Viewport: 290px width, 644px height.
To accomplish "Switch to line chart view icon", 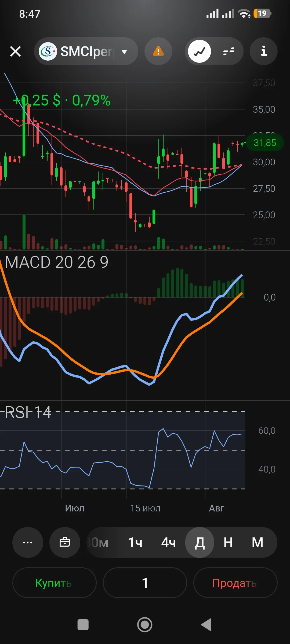I will 200,51.
